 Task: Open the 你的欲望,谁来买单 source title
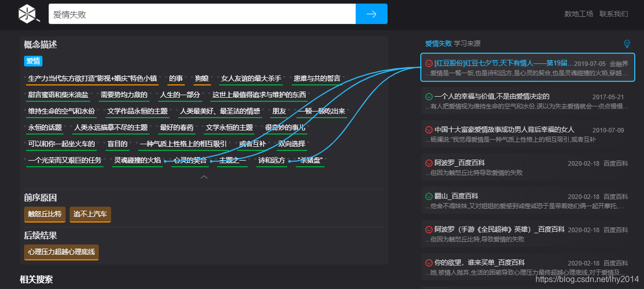click(479, 263)
